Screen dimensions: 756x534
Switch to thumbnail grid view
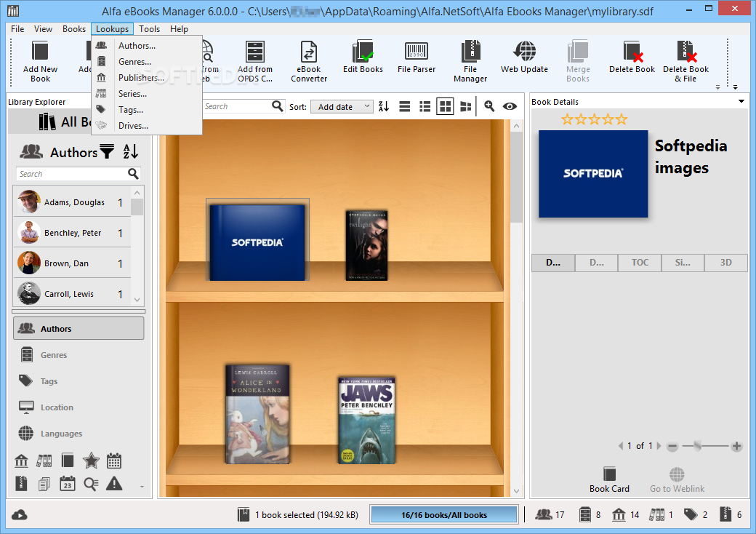tap(445, 106)
